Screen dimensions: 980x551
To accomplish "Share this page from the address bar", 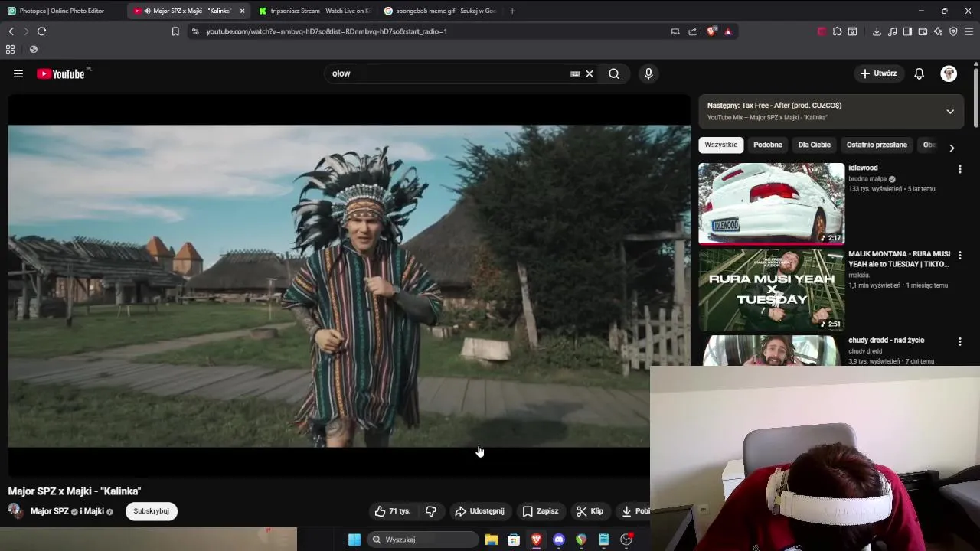I will tap(693, 31).
